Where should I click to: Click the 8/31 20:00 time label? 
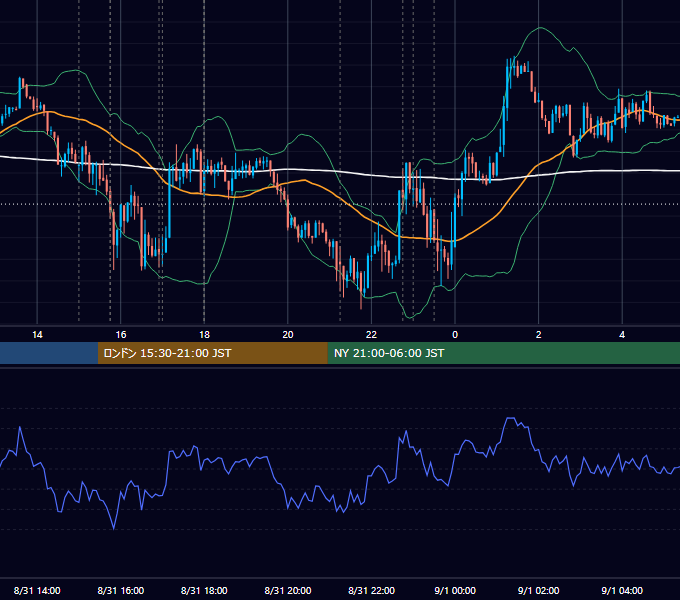pos(288,590)
